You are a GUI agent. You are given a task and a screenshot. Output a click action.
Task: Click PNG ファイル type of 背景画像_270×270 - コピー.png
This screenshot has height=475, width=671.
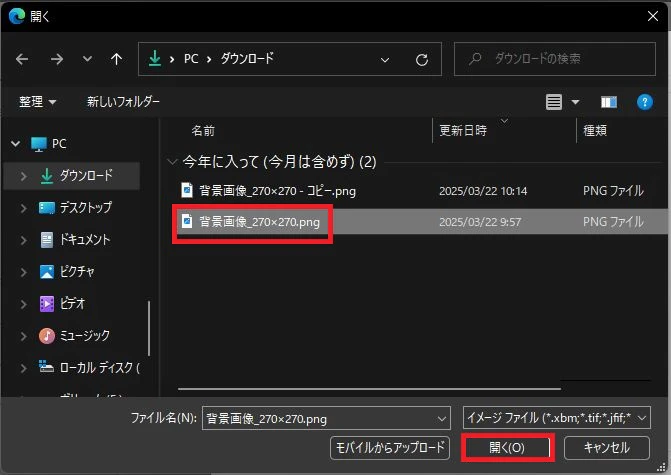[613, 191]
